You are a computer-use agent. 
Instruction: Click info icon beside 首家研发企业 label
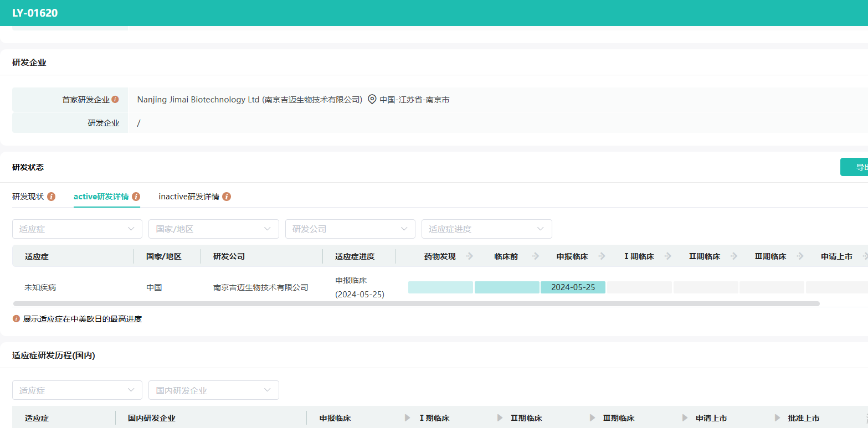coord(115,100)
